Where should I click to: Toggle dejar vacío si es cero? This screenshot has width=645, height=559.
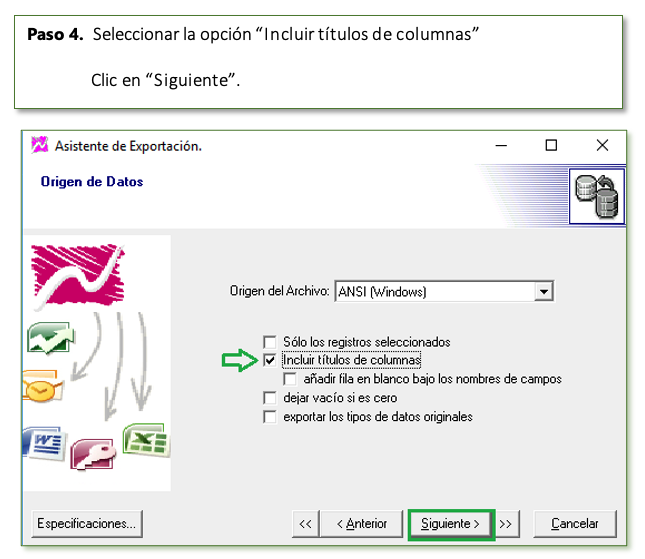(x=270, y=398)
